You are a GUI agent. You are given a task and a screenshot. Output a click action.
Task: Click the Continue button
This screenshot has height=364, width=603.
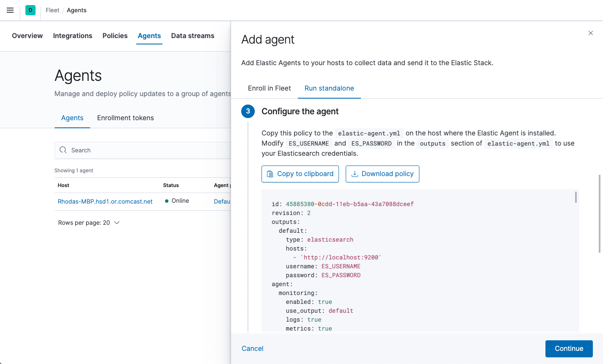pos(569,348)
